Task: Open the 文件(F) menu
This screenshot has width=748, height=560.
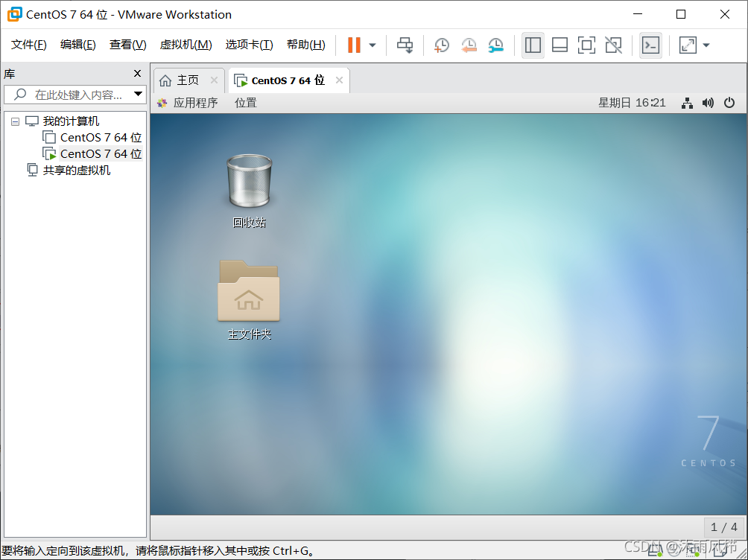Action: [28, 45]
